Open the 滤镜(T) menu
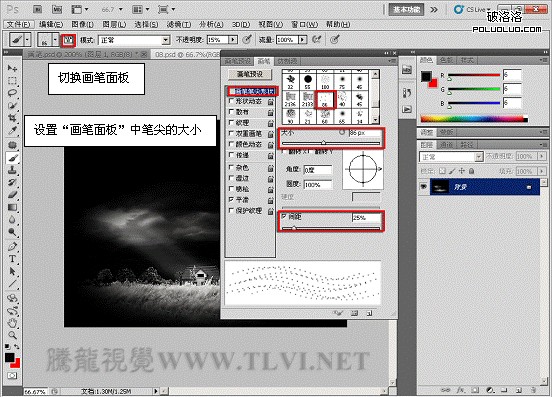552x397 pixels. click(179, 24)
